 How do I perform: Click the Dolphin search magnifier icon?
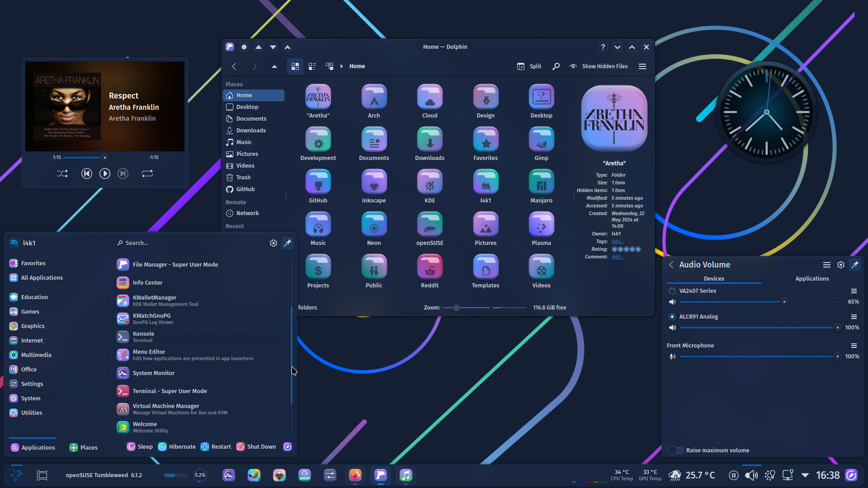[556, 66]
